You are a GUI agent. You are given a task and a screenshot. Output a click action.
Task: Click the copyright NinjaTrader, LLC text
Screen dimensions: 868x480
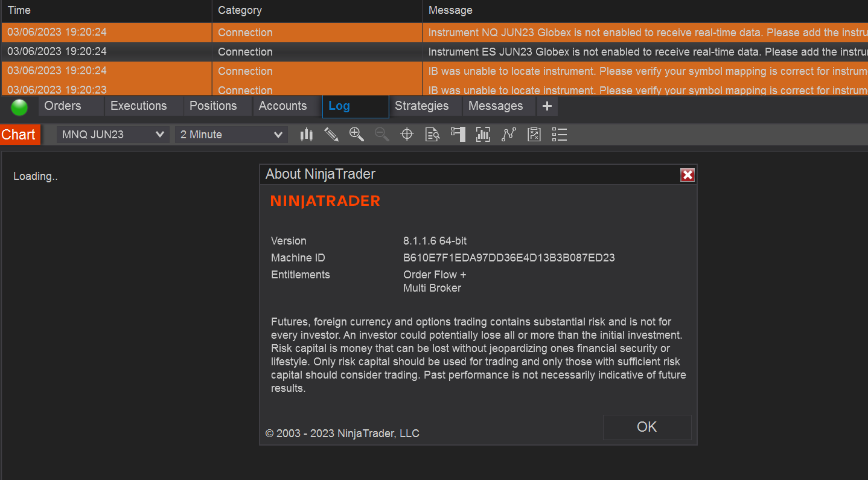[342, 434]
